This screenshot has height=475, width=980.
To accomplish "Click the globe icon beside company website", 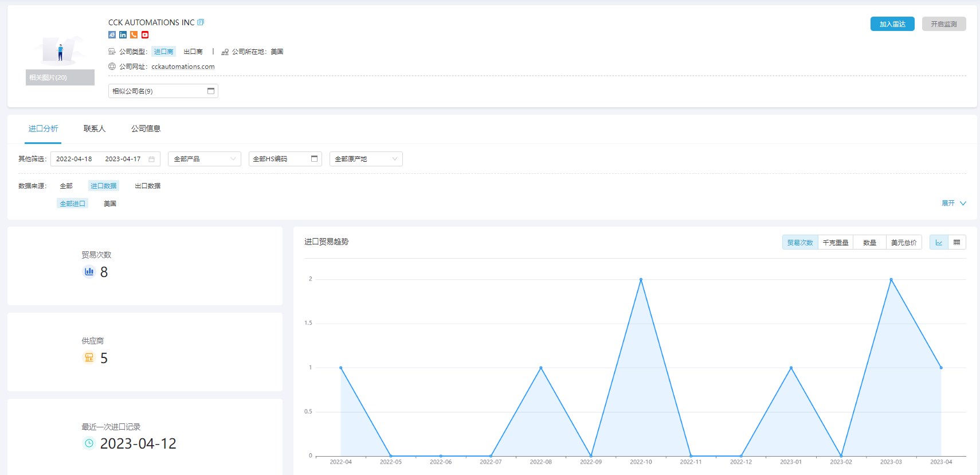I will [112, 67].
